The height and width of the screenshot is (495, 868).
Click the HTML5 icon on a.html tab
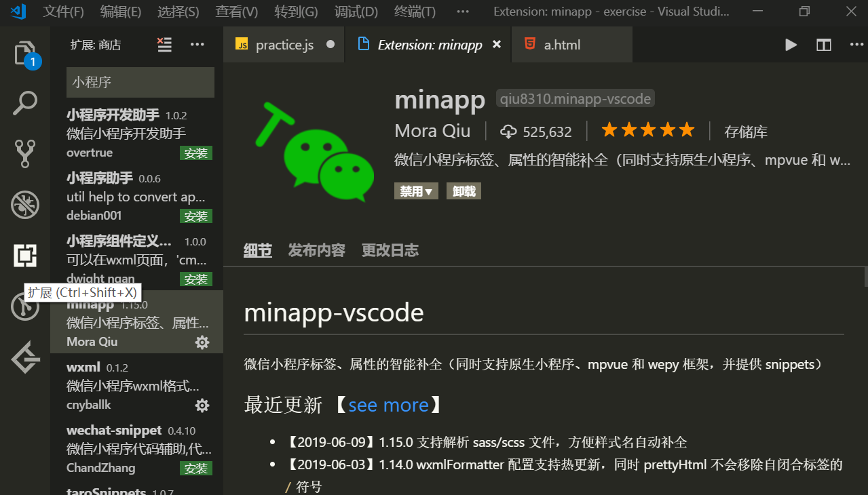[x=529, y=44]
